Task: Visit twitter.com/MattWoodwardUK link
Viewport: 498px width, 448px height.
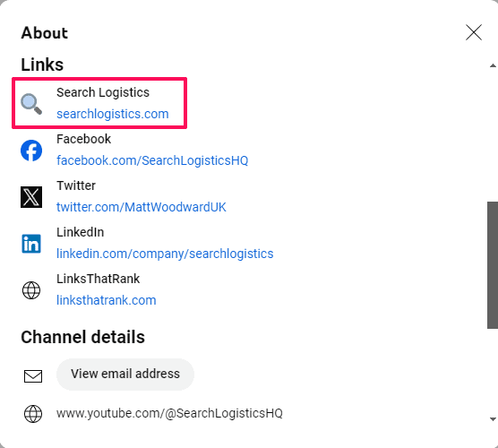Action: 142,207
